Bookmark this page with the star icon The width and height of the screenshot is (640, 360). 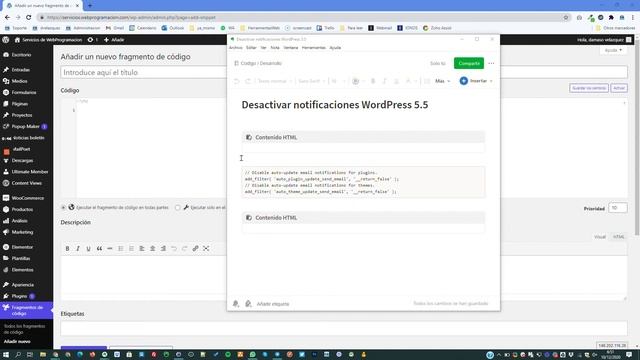pyautogui.click(x=566, y=18)
